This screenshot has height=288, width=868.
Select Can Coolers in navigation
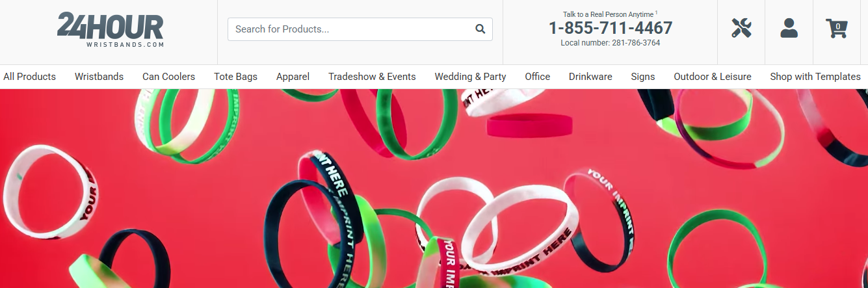[x=169, y=77]
